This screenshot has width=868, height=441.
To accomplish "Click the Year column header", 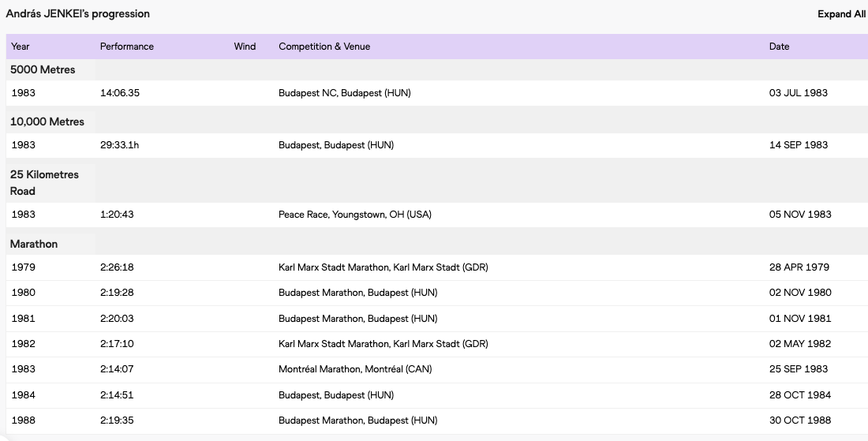I will (21, 47).
